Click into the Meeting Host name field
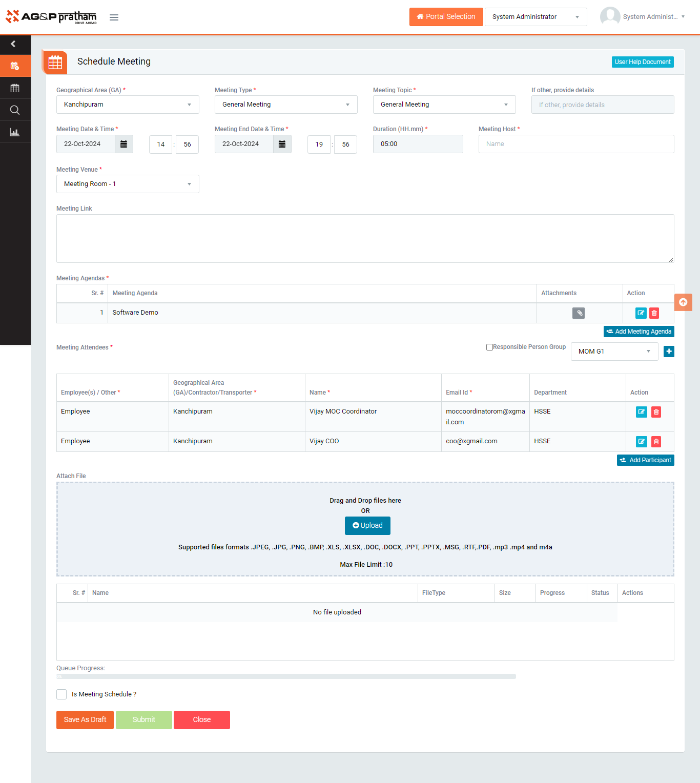Viewport: 700px width, 783px height. pos(576,144)
